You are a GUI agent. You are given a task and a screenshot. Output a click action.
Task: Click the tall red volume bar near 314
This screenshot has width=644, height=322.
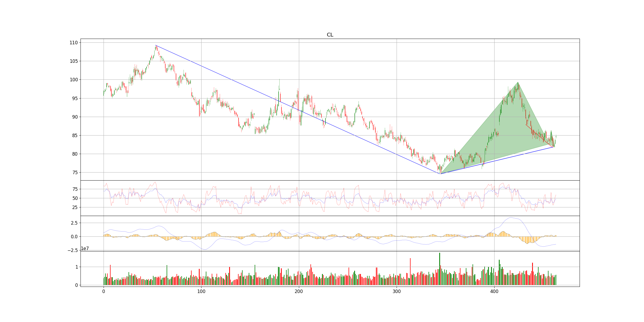[x=410, y=272]
